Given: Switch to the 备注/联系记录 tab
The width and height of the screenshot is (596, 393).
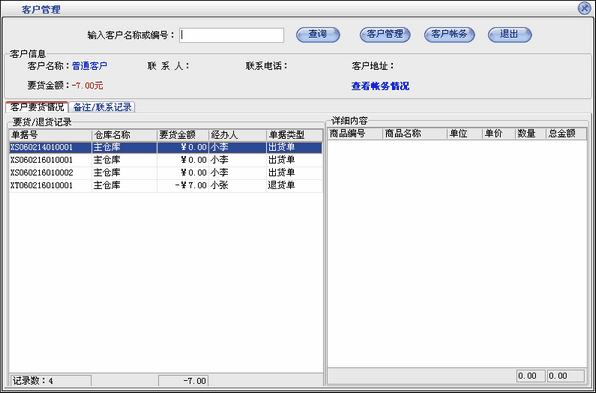Looking at the screenshot, I should point(102,107).
